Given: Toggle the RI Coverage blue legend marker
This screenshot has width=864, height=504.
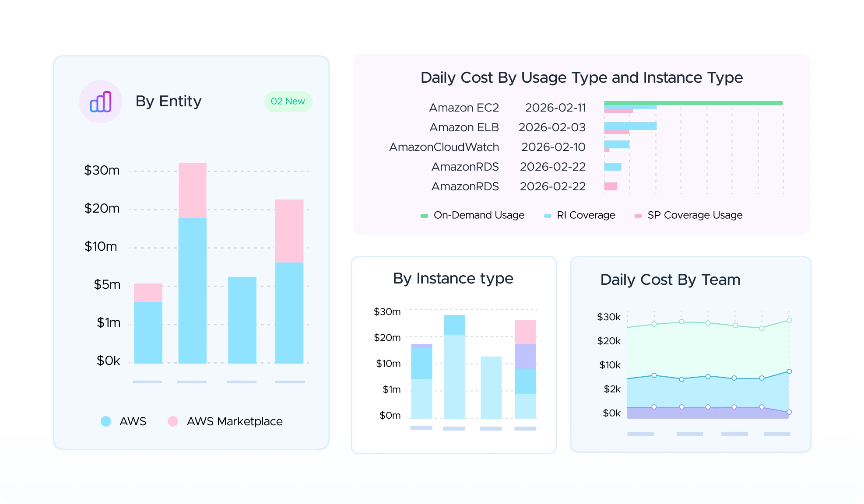Looking at the screenshot, I should [x=548, y=216].
